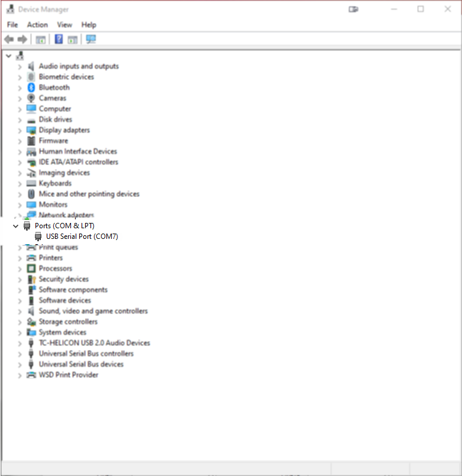The height and width of the screenshot is (476, 462).
Task: Expand IDE ATA/ATAPI controllers category
Action: (19, 163)
